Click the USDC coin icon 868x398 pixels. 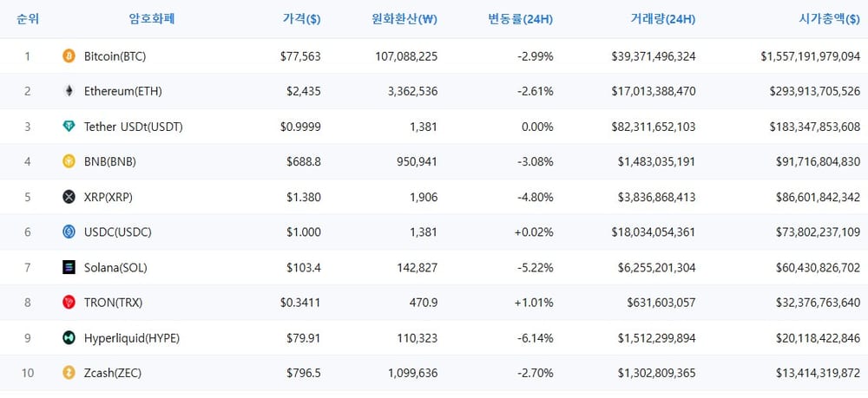[69, 232]
